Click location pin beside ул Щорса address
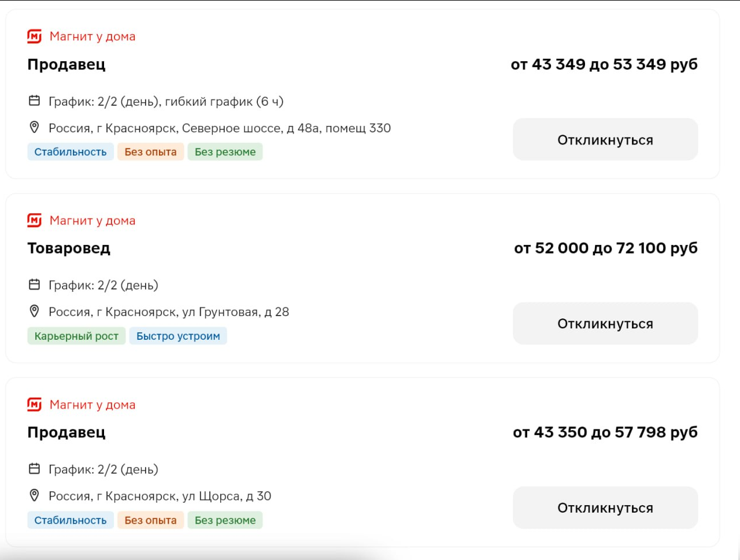The image size is (740, 560). 35,495
